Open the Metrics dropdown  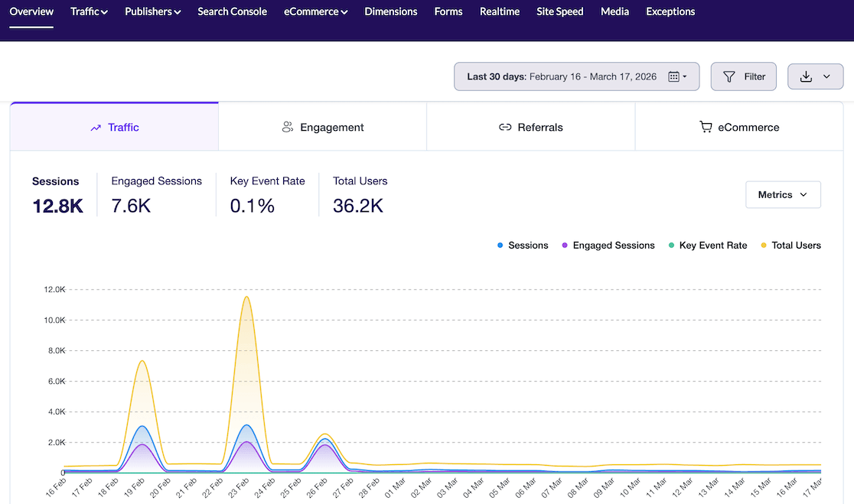coord(783,194)
